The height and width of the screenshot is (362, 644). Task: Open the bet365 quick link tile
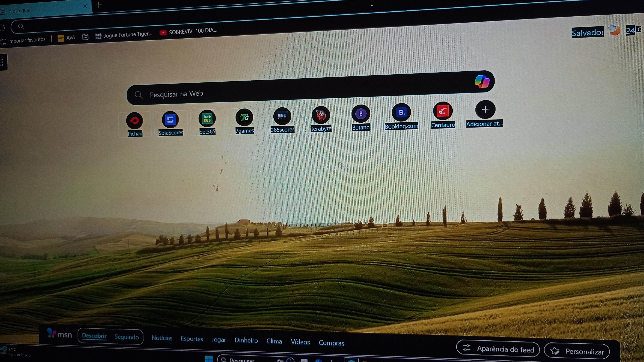click(x=207, y=122)
